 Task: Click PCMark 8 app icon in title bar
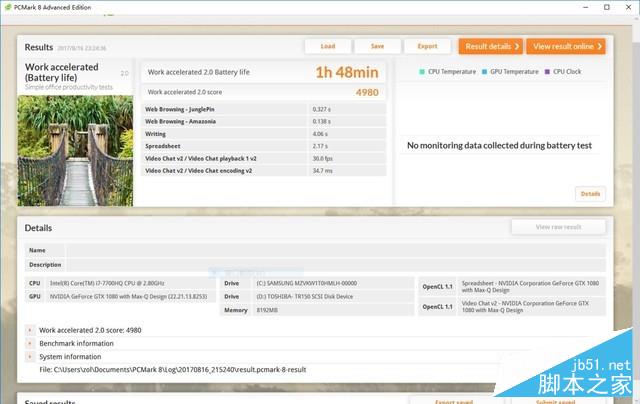pyautogui.click(x=8, y=7)
